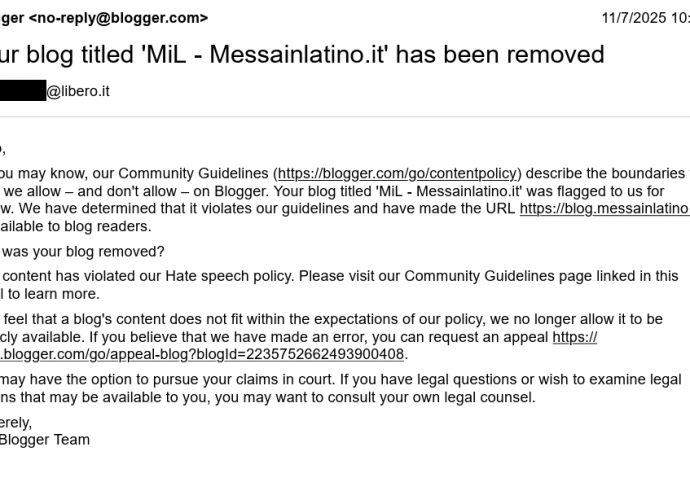Click the 'has been removed' subject heading

click(499, 55)
